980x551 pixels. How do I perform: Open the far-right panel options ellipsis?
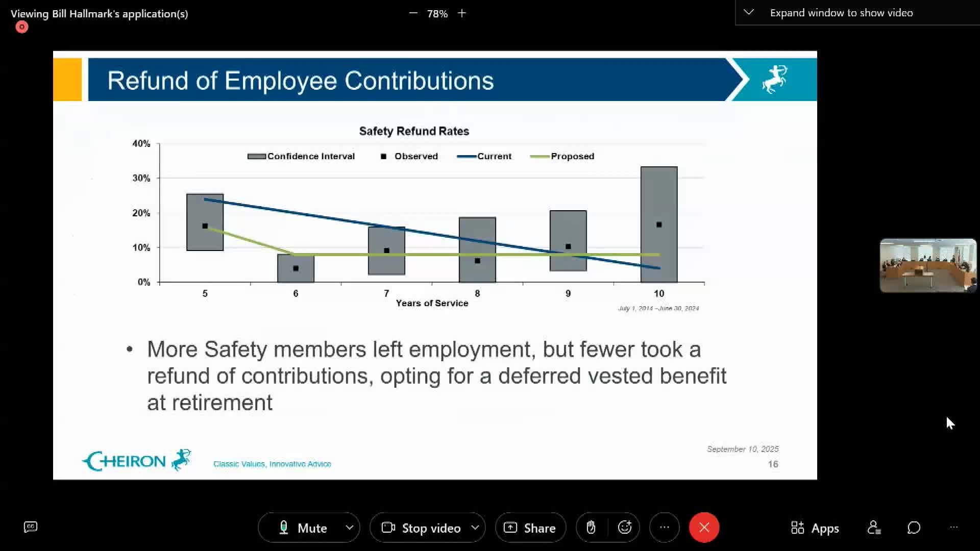click(953, 528)
